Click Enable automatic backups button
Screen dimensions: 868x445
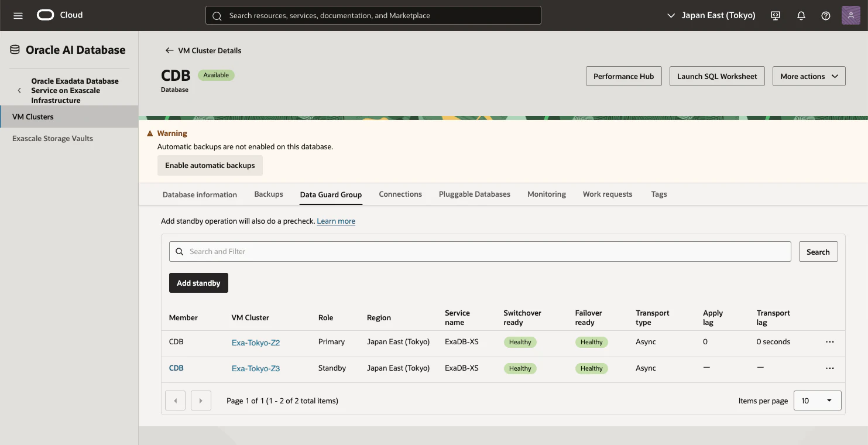(x=210, y=166)
